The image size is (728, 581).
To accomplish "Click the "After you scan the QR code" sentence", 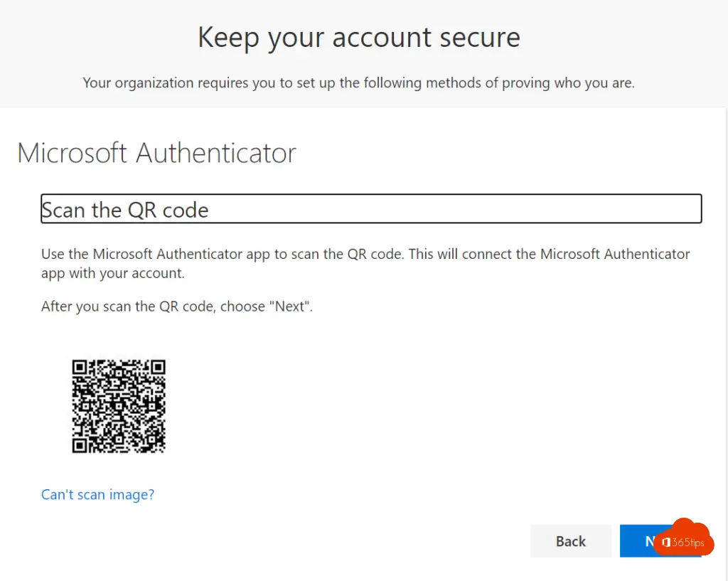I will click(176, 307).
